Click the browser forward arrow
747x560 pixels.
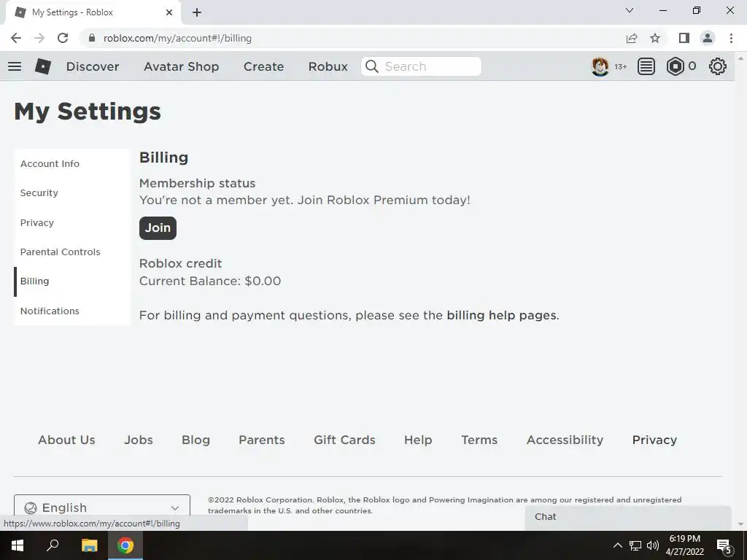[39, 38]
